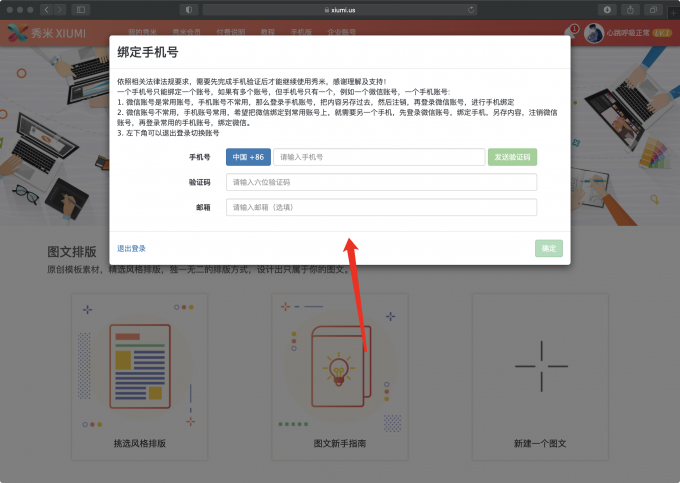Screen dimensions: 680x483
Task: Open the 秀米会员 nav item
Action: (186, 32)
